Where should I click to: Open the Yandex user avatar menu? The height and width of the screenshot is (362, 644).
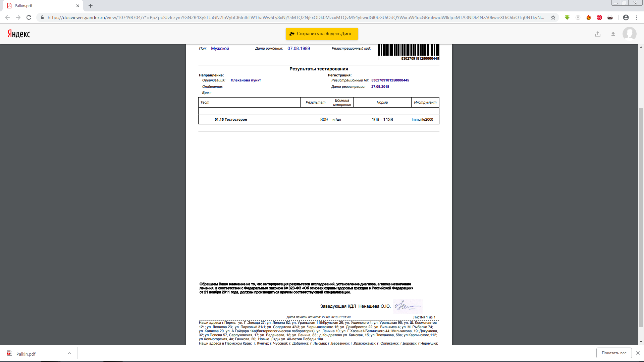629,34
